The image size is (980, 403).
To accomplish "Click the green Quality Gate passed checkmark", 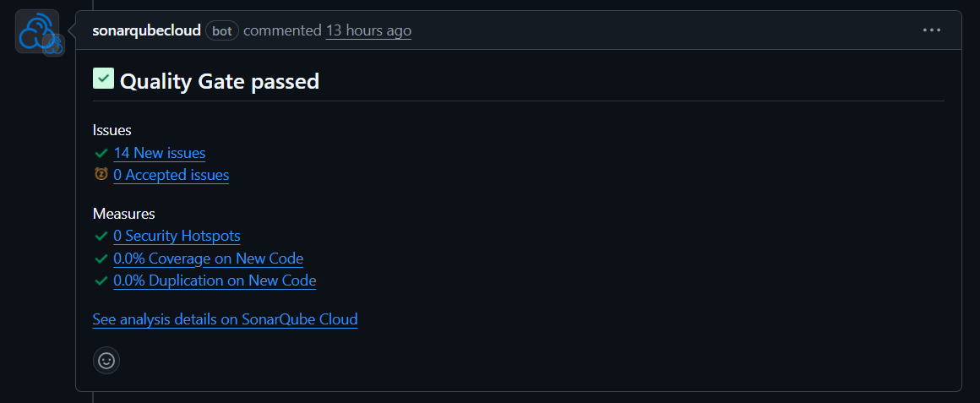I will click(103, 79).
